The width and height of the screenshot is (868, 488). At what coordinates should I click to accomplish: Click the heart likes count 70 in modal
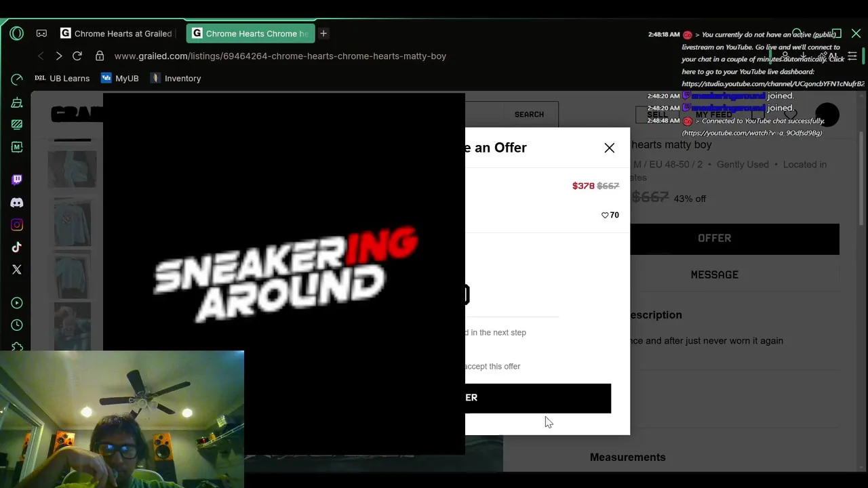610,215
